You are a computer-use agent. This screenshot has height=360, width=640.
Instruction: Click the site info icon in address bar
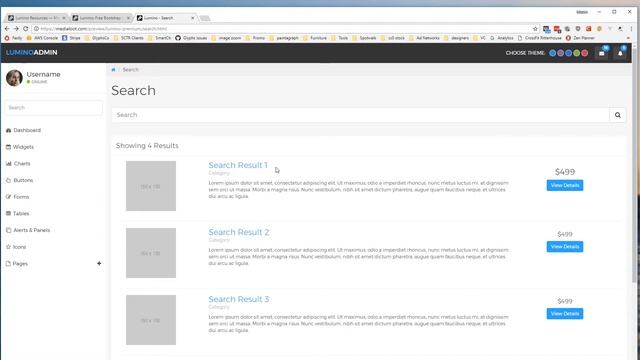36,29
